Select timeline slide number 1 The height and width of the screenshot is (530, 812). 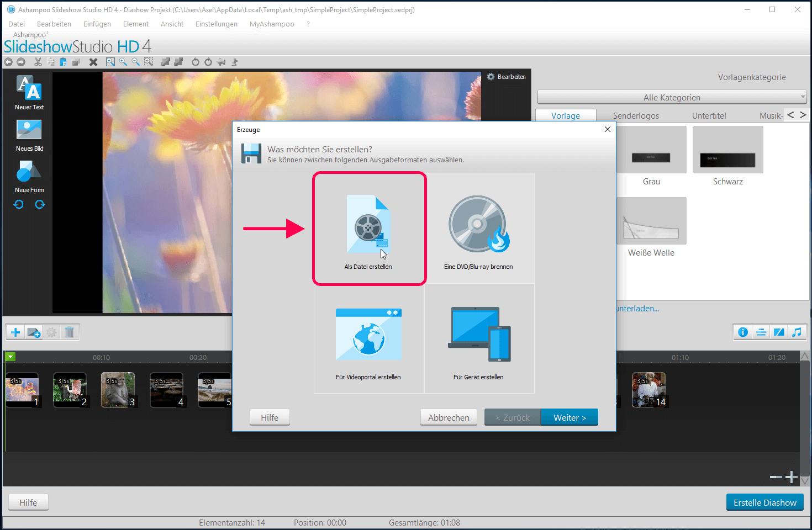coord(23,390)
